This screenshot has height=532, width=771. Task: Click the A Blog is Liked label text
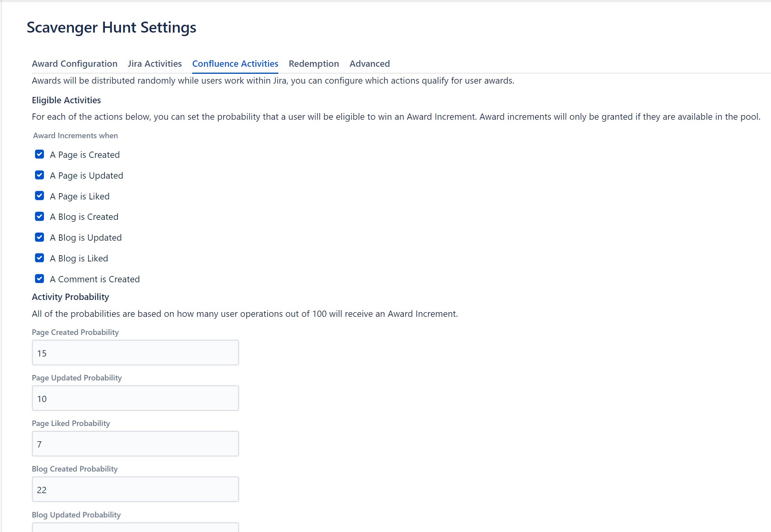pyautogui.click(x=79, y=258)
